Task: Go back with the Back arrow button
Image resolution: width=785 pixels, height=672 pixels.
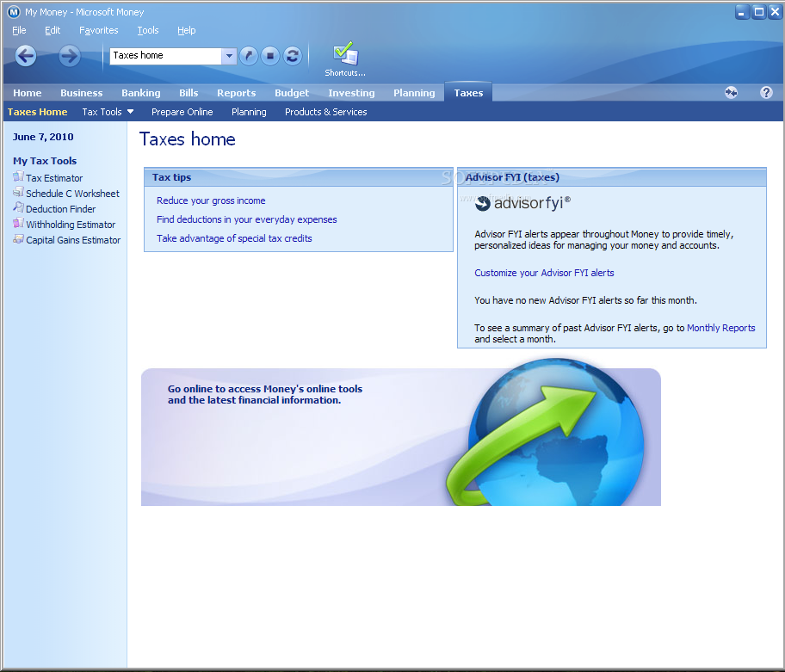Action: pos(26,56)
